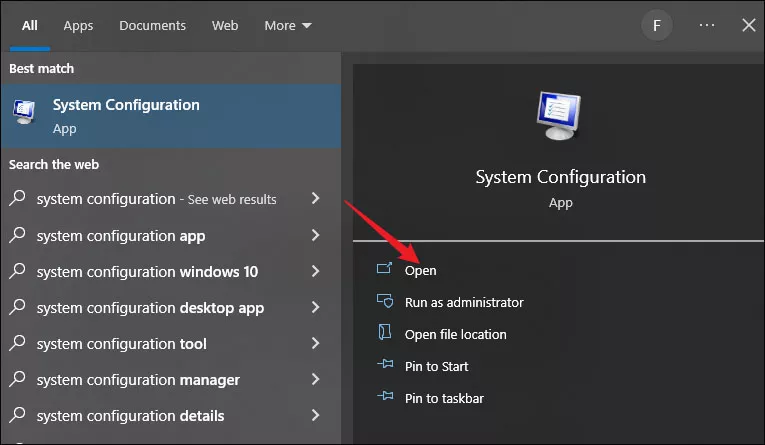The width and height of the screenshot is (765, 445).
Task: Click the large System Configuration monitor icon
Action: (x=559, y=116)
